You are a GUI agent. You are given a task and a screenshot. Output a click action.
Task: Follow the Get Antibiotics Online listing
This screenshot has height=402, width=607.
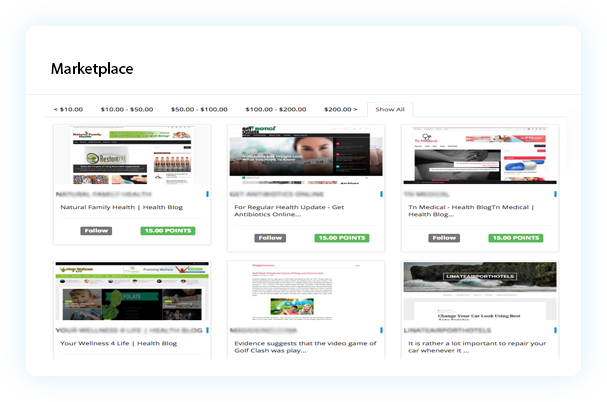coord(270,238)
